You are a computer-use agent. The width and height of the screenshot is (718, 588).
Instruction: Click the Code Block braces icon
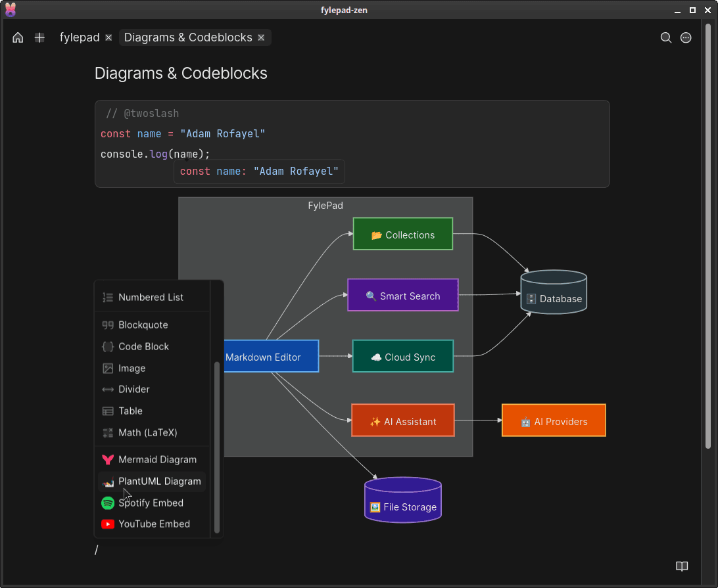click(108, 346)
